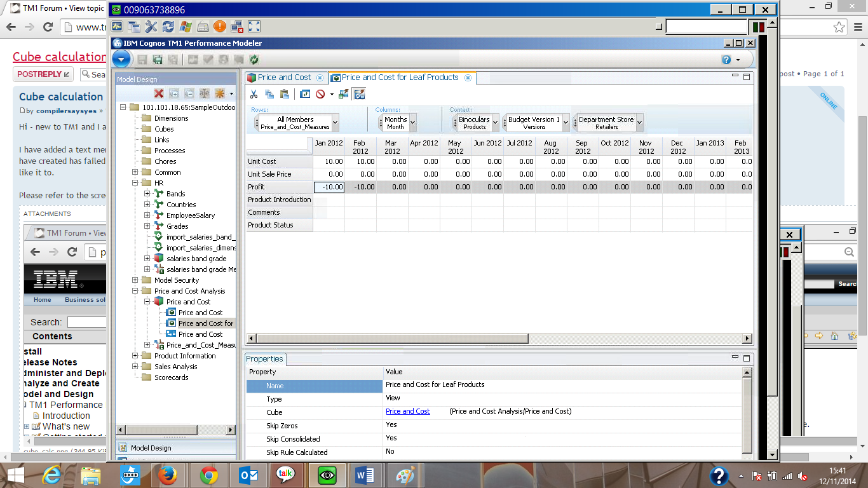Switch to Price and Cost tab
Image resolution: width=868 pixels, height=488 pixels.
(x=284, y=78)
